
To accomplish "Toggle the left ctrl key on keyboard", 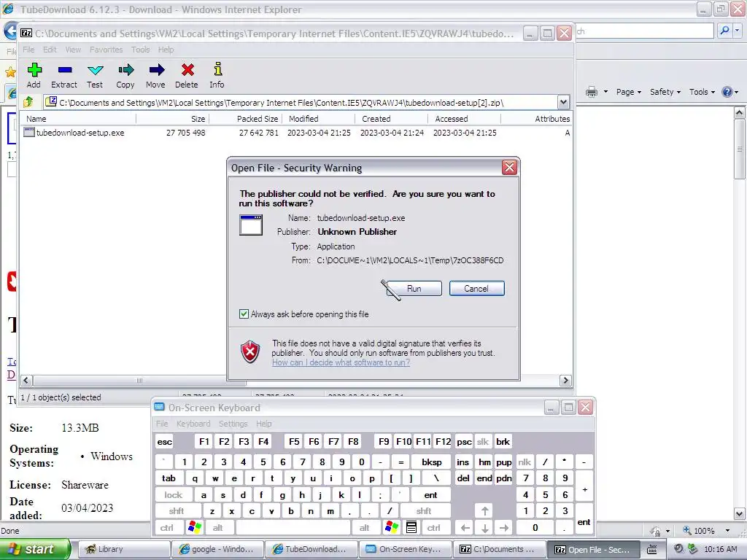I will point(167,527).
